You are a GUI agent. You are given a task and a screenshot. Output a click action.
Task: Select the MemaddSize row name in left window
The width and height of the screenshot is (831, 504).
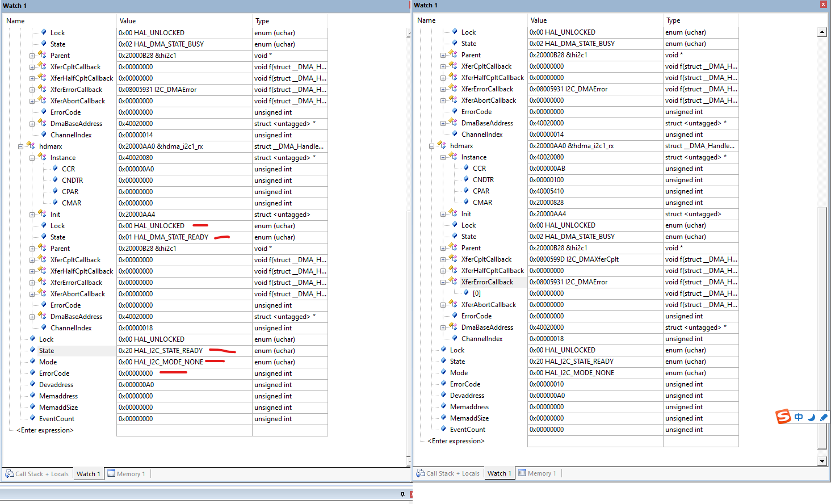point(58,408)
